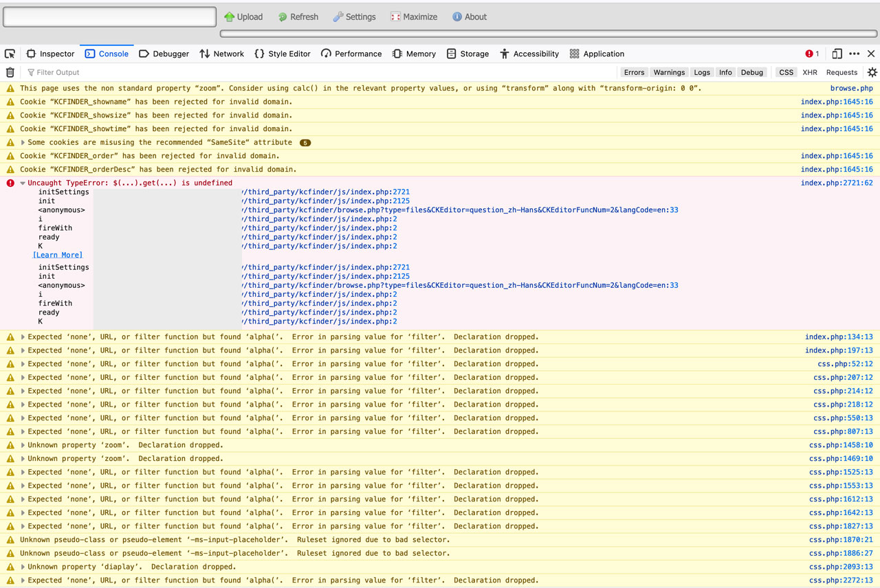Open the css.php:2093:13 source link
Screen dimensions: 880x588
click(841, 567)
